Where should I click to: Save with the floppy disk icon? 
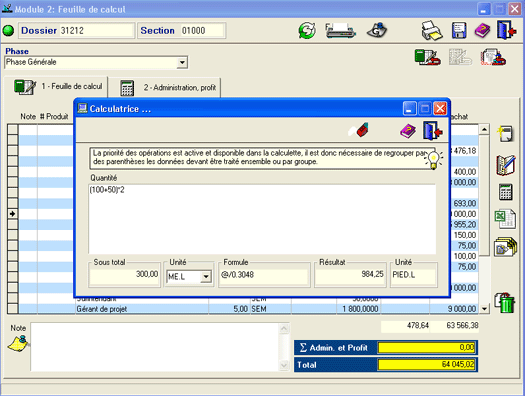point(459,31)
